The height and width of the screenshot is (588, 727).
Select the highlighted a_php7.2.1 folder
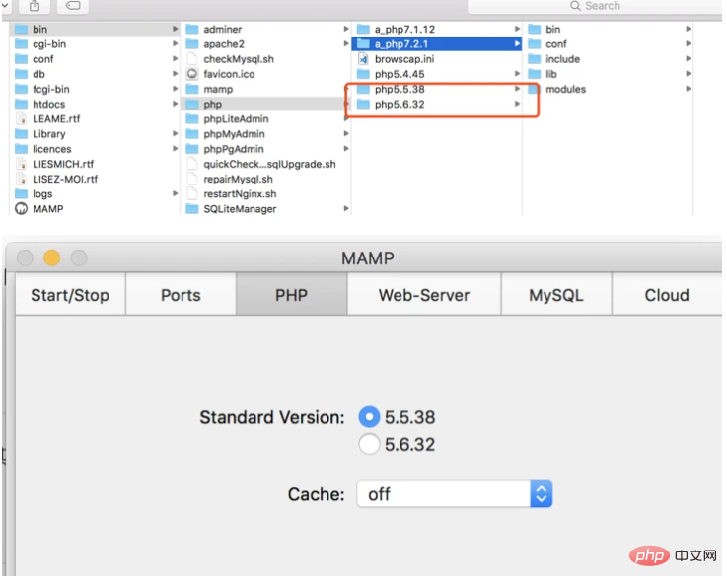pyautogui.click(x=437, y=44)
